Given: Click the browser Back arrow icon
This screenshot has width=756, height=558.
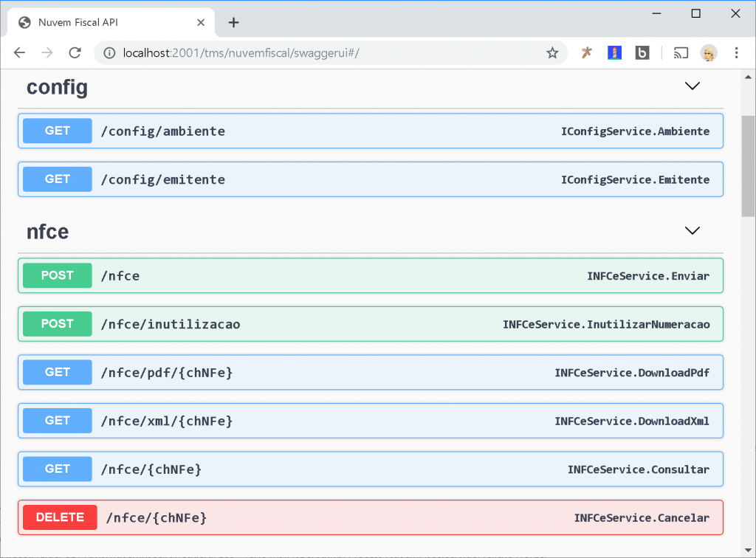Looking at the screenshot, I should (20, 52).
